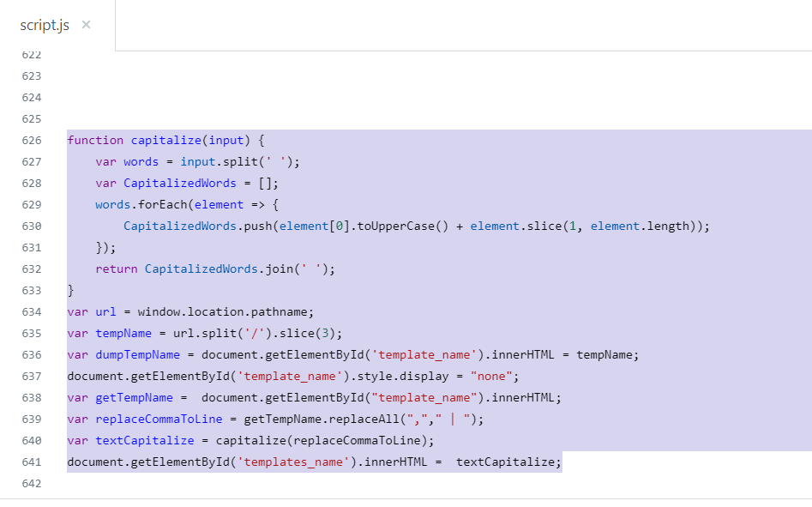The image size is (812, 507).
Task: Click line number 622 in the gutter
Action: pos(31,54)
